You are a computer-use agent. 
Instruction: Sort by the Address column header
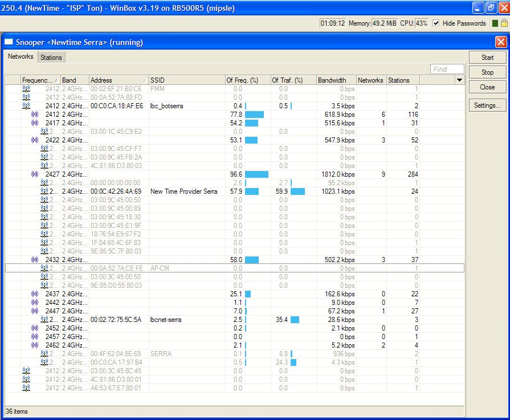pos(119,80)
